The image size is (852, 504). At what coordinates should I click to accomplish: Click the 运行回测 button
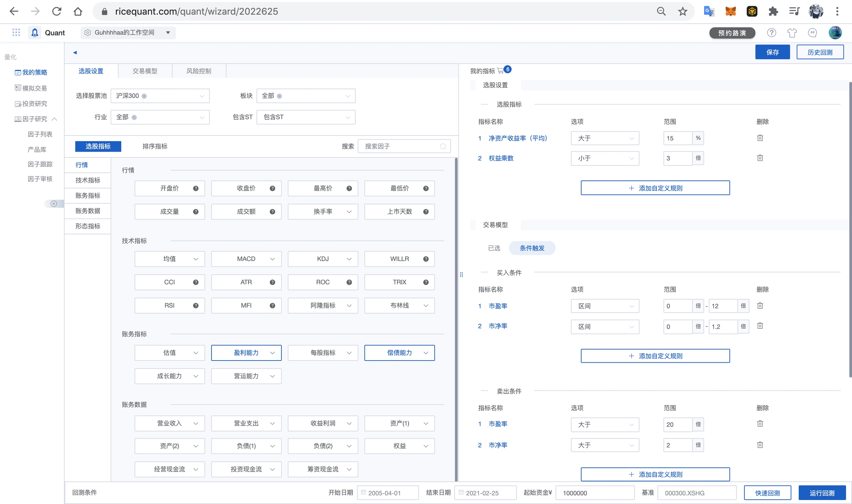822,493
